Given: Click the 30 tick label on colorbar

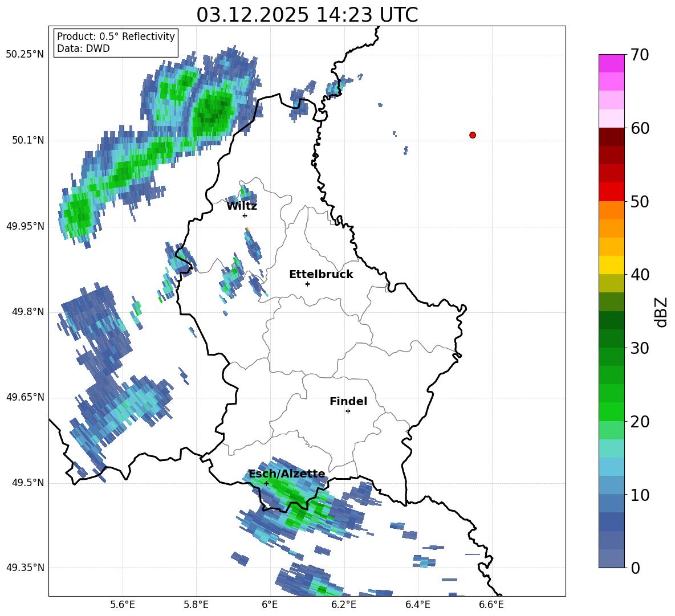Looking at the screenshot, I should [x=640, y=348].
